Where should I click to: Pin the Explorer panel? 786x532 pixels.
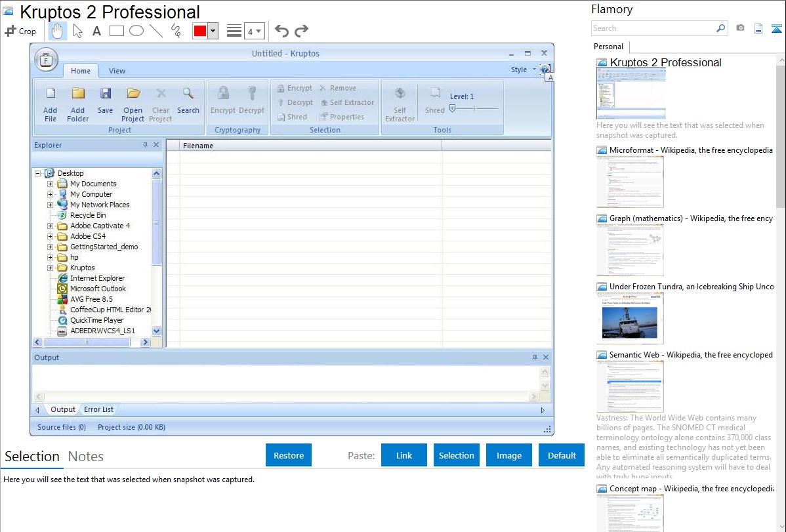pos(146,145)
